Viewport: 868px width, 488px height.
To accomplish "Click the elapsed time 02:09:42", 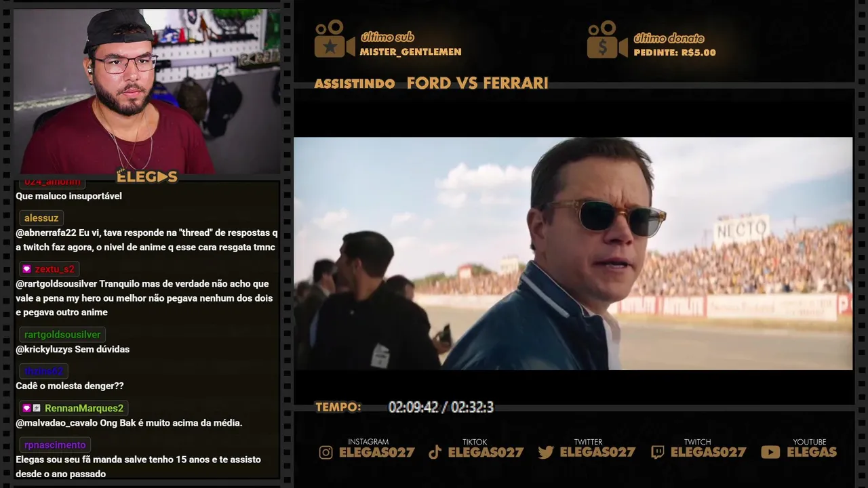I will click(x=414, y=407).
